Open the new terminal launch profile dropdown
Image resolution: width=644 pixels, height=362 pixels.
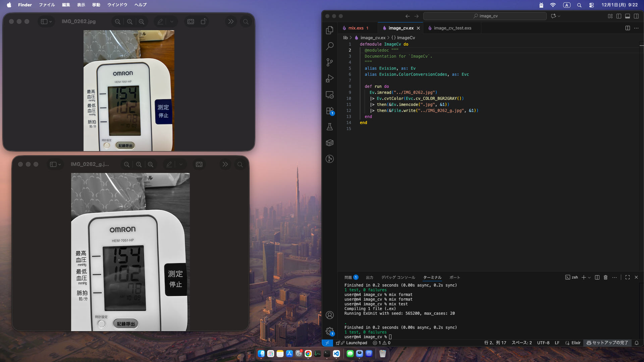(589, 278)
